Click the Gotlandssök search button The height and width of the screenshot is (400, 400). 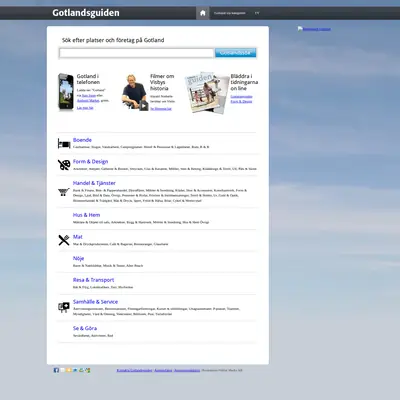(235, 53)
